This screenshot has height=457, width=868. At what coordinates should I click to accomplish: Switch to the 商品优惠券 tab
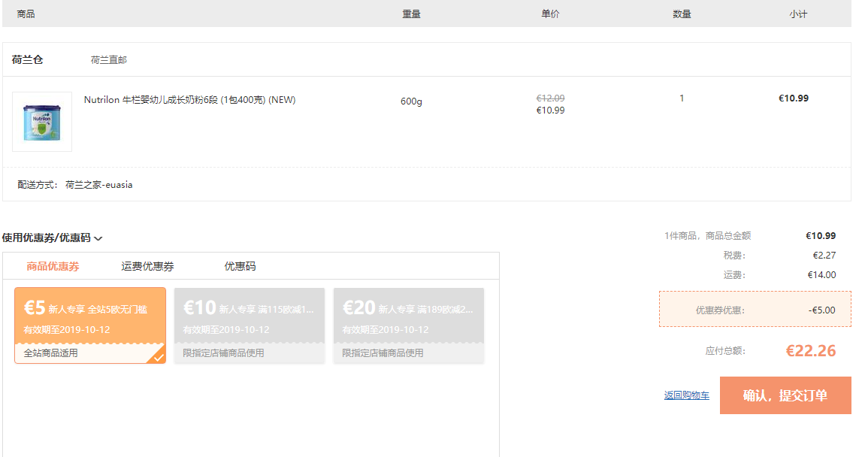[53, 266]
